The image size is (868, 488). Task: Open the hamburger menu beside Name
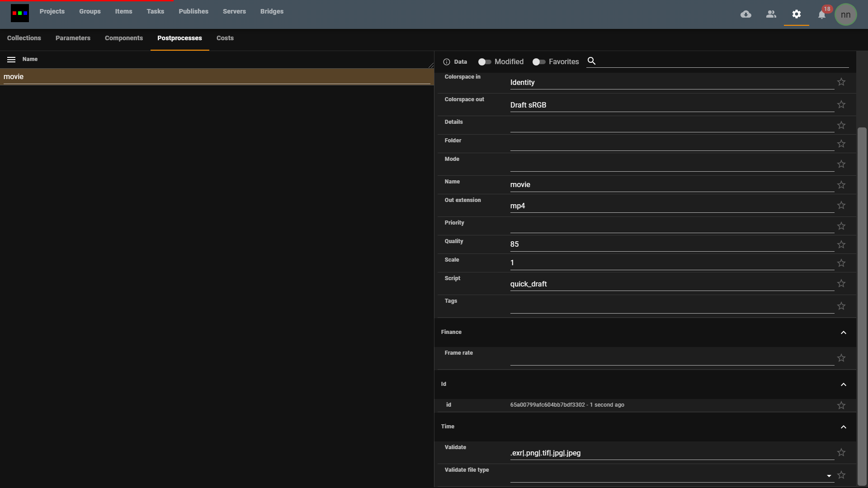[x=11, y=60]
